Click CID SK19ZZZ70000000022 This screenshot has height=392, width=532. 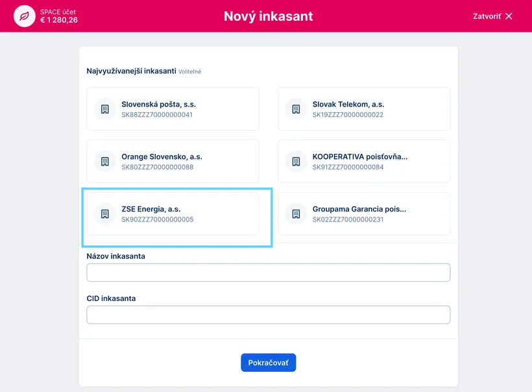tap(348, 115)
